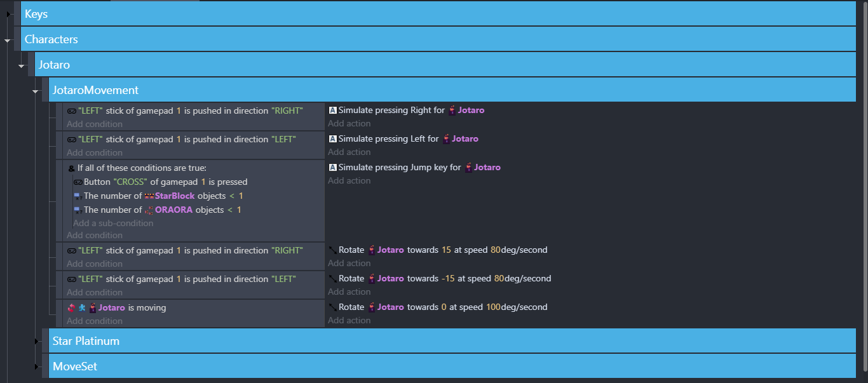The width and height of the screenshot is (868, 383).
Task: Click Add a sub-condition link
Action: 113,223
